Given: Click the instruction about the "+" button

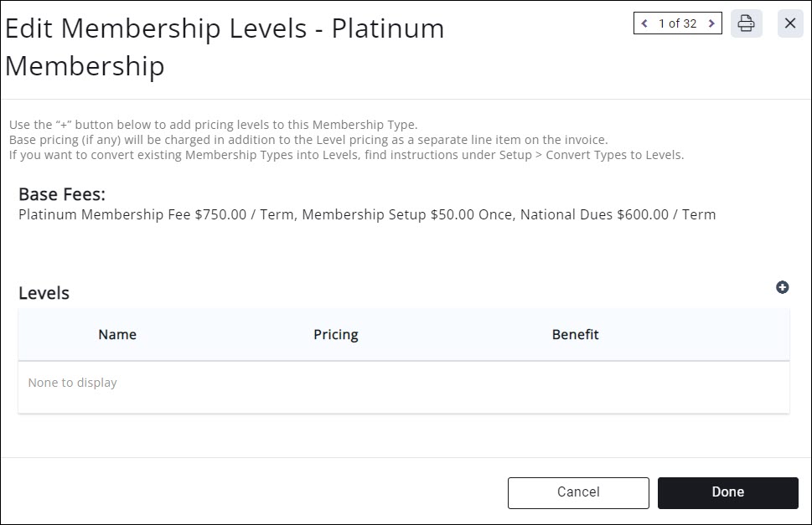Looking at the screenshot, I should click(x=213, y=125).
